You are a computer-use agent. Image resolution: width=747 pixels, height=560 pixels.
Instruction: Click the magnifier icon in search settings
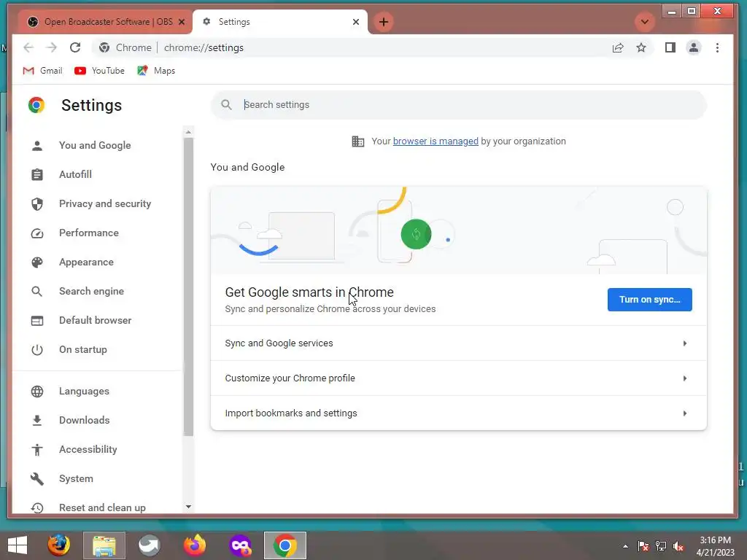pos(226,105)
